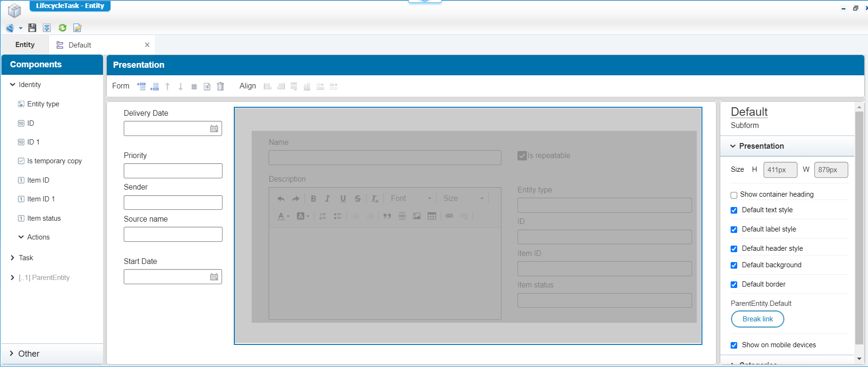Select Item status in components tree

(x=44, y=218)
